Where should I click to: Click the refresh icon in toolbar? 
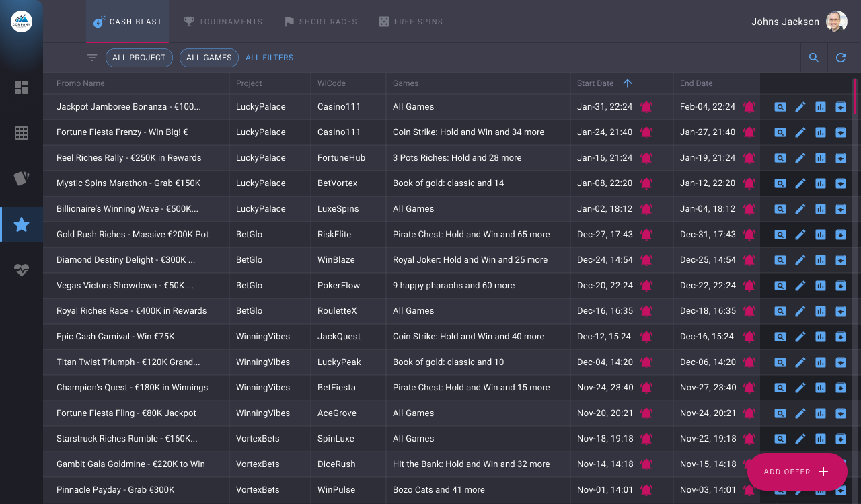tap(841, 58)
